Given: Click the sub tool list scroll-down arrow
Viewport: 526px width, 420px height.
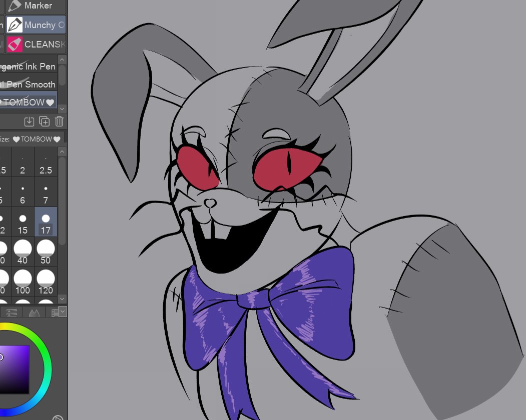Looking at the screenshot, I should 62,109.
